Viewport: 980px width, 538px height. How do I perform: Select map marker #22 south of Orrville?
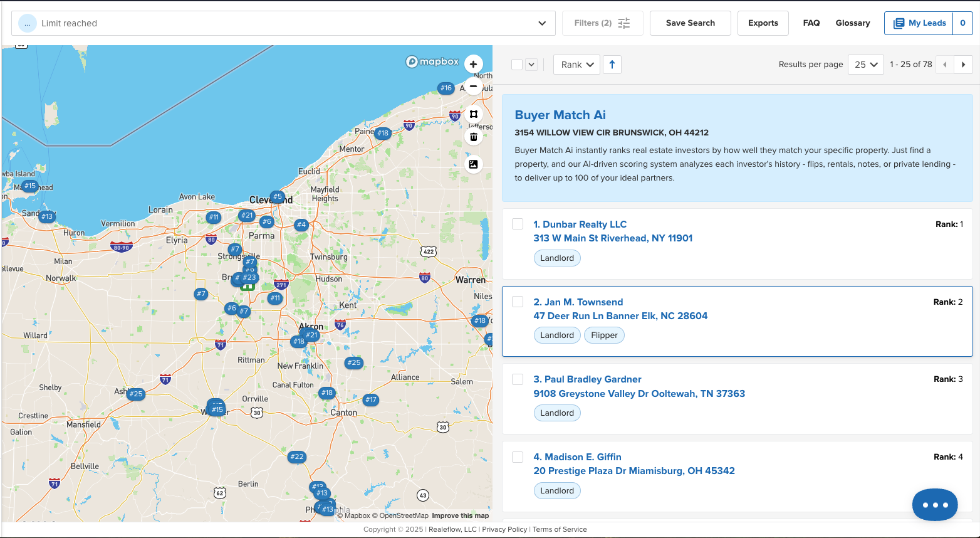pyautogui.click(x=297, y=457)
